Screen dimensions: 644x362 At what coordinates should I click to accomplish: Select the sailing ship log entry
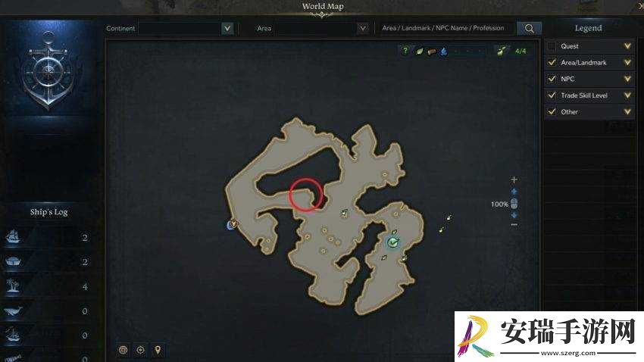click(x=49, y=237)
